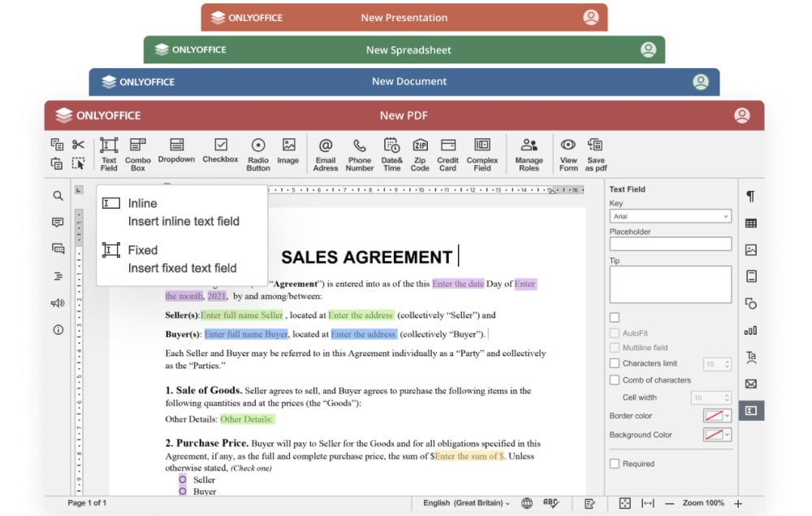Open form settings in right sidebar

pos(751,411)
